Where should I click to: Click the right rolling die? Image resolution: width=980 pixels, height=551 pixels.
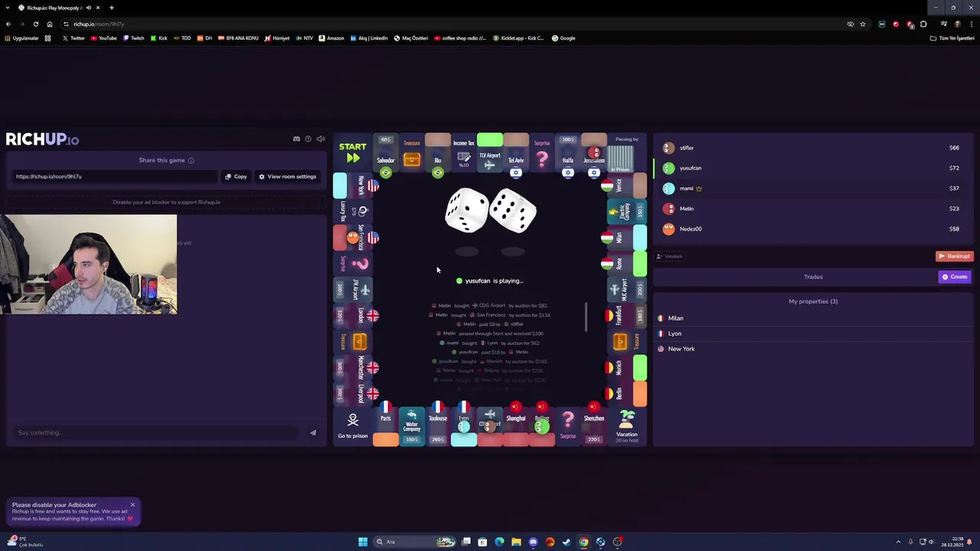pos(513,211)
